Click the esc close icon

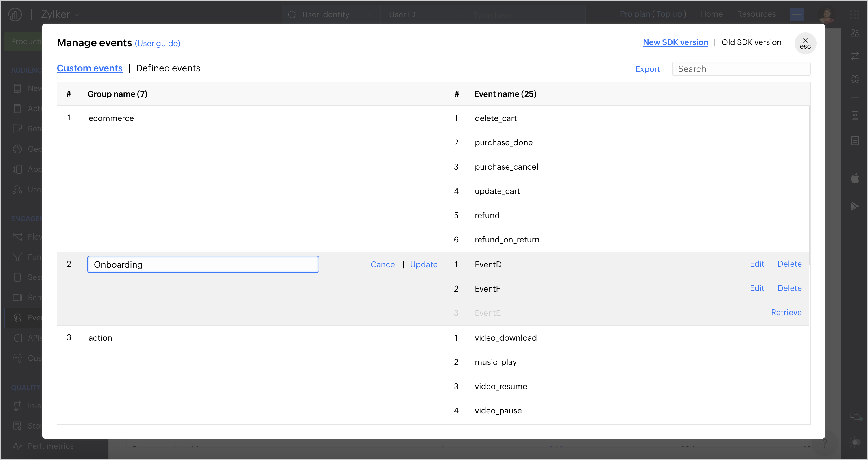(805, 43)
